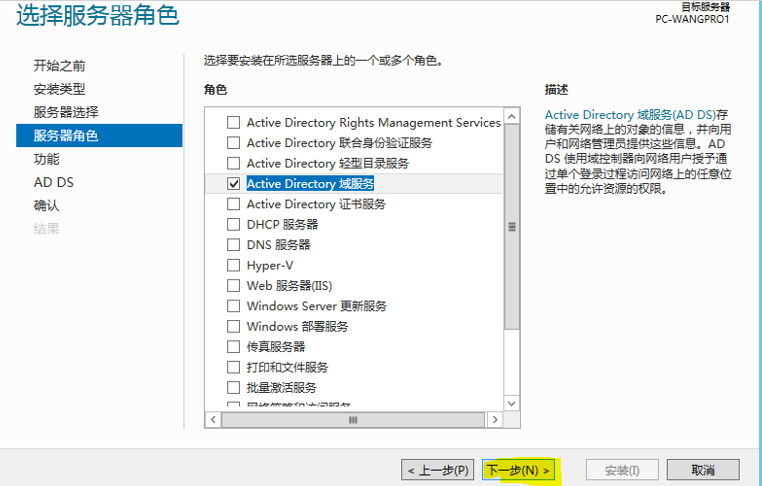Check Active Directory Rights Management Services
This screenshot has width=762, height=486.
tap(234, 123)
